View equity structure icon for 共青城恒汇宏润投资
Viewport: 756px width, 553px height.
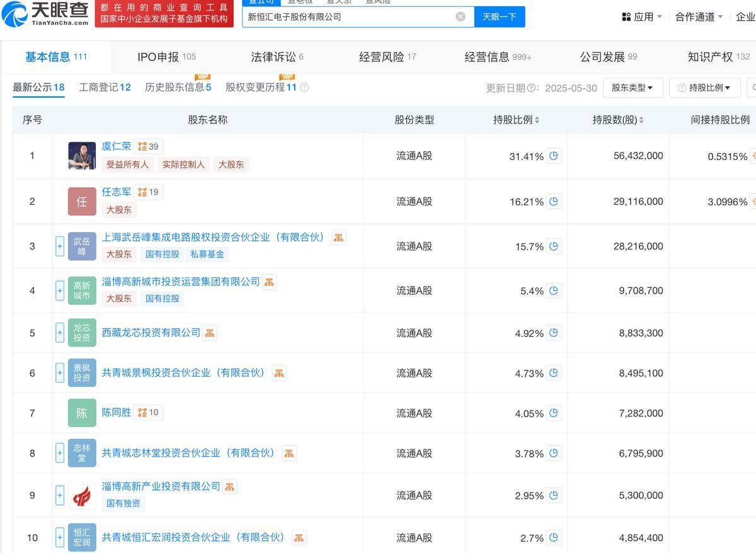[x=299, y=538]
